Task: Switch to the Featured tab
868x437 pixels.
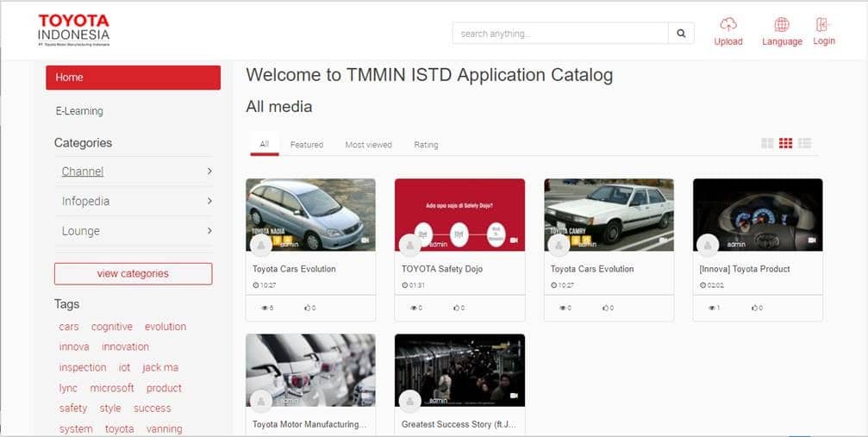Action: (307, 145)
